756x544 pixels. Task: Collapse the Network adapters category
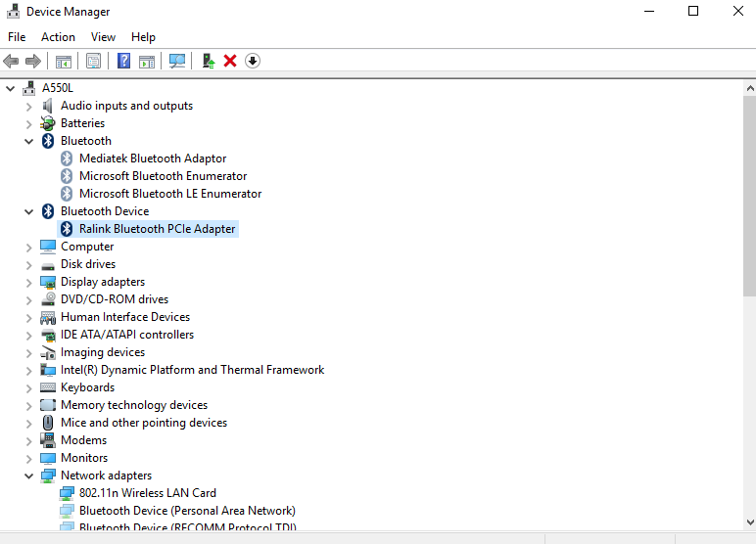tap(29, 476)
